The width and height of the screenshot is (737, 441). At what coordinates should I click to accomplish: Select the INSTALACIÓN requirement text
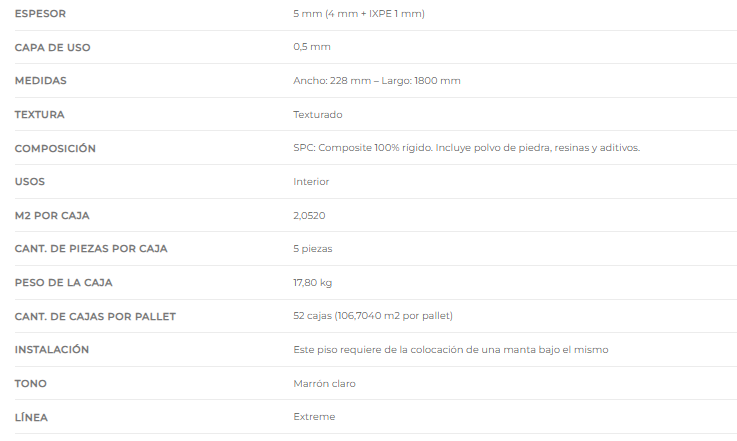click(451, 350)
